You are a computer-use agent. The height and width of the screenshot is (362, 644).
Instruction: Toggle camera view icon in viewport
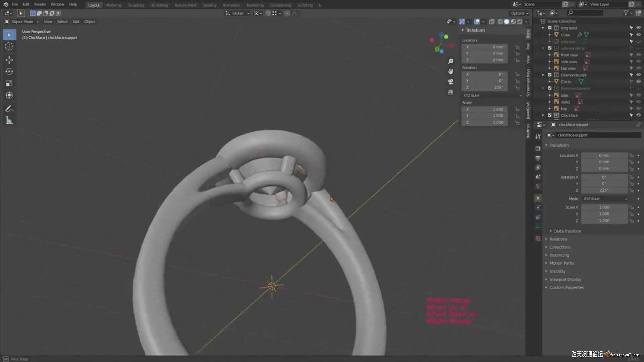(x=451, y=82)
